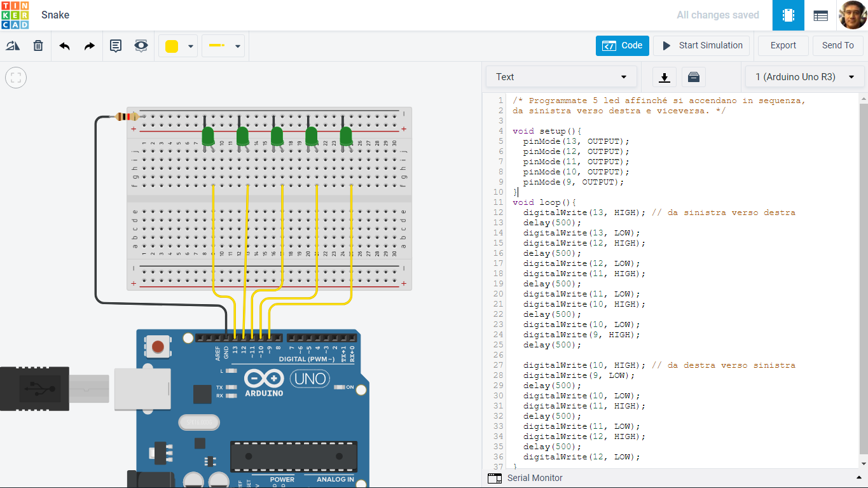Open the wire type dropdown
Viewport: 868px width, 488px height.
click(223, 46)
